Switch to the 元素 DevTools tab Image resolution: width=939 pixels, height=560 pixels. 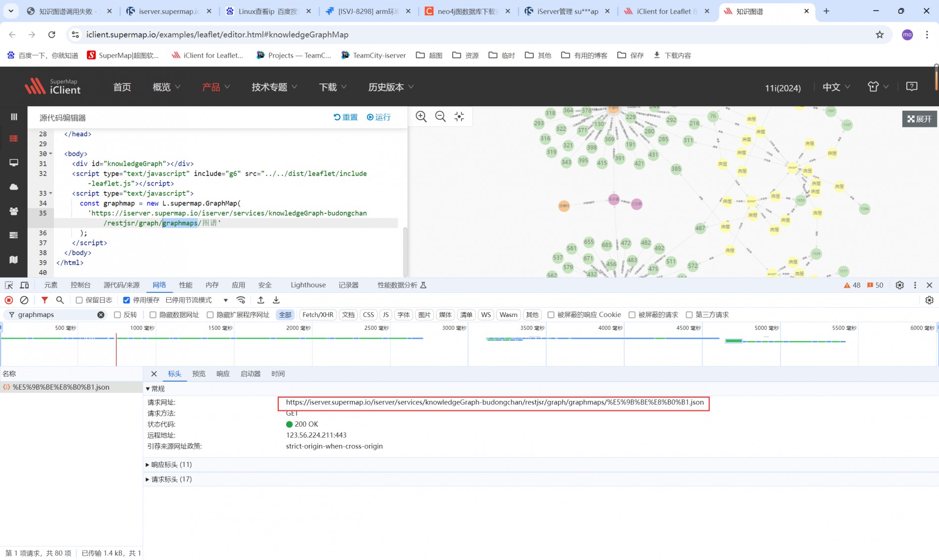click(x=51, y=285)
